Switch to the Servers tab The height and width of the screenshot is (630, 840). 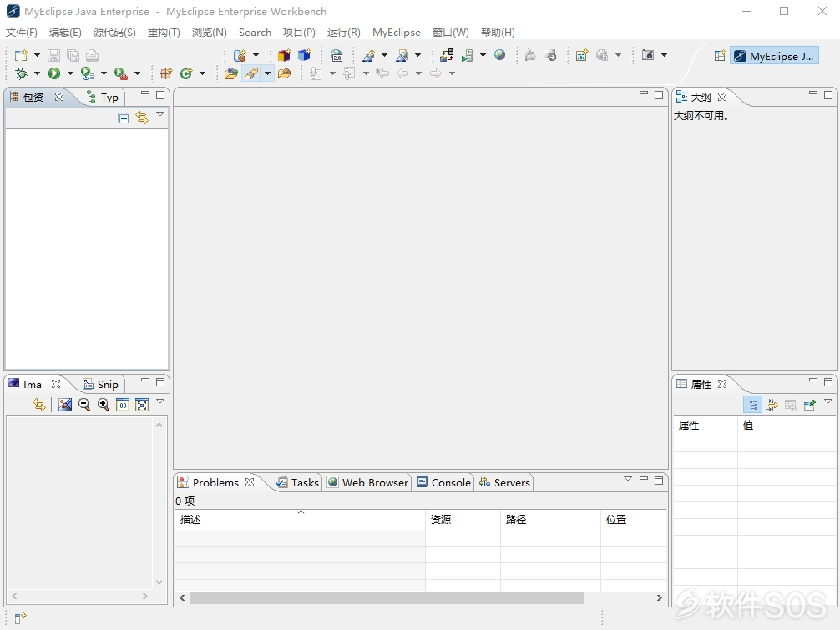click(504, 483)
